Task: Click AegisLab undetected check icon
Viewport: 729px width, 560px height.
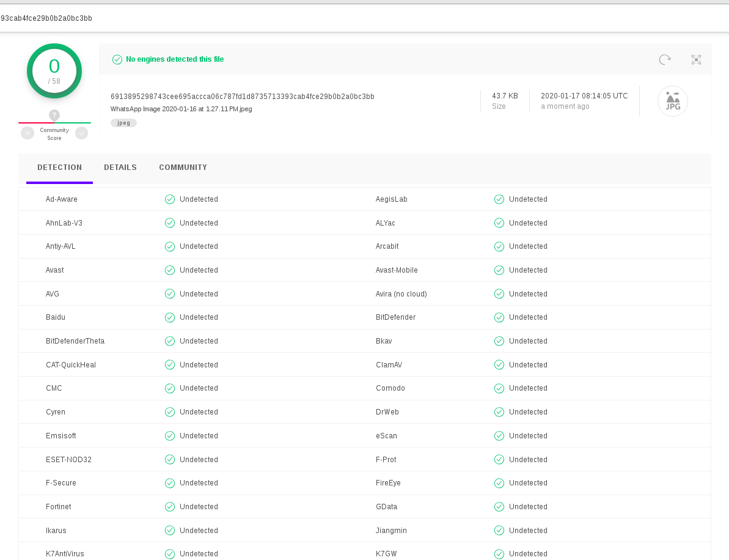Action: coord(499,199)
